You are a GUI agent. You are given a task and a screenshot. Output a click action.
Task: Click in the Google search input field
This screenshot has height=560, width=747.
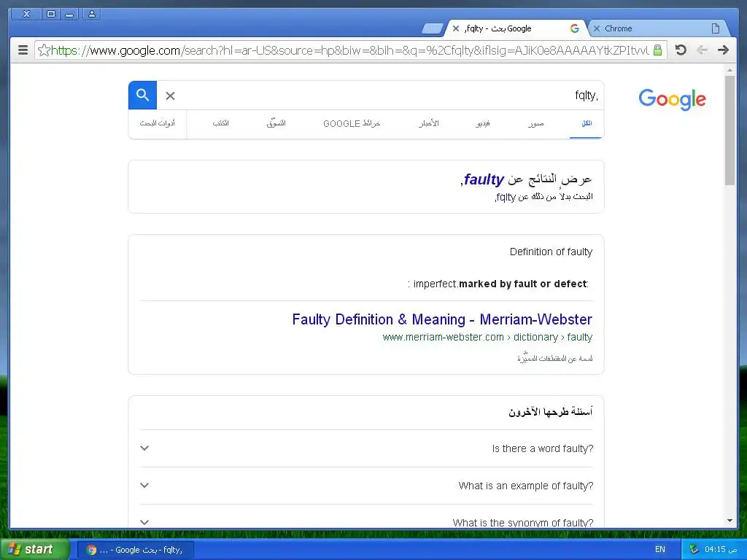391,96
